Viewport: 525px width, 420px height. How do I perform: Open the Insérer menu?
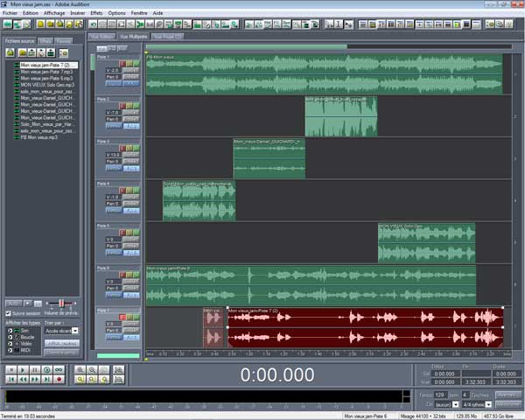(77, 13)
